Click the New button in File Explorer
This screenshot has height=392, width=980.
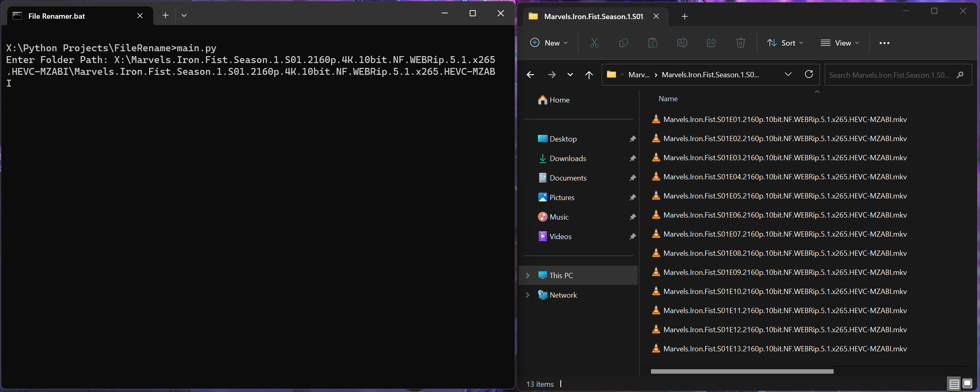[548, 43]
